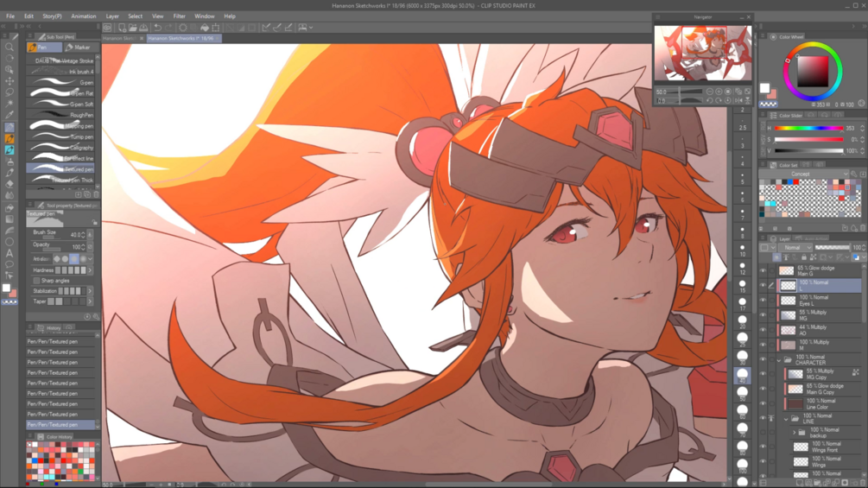Click the last Pen/Textured pen history entry
The height and width of the screenshot is (488, 868).
point(60,425)
